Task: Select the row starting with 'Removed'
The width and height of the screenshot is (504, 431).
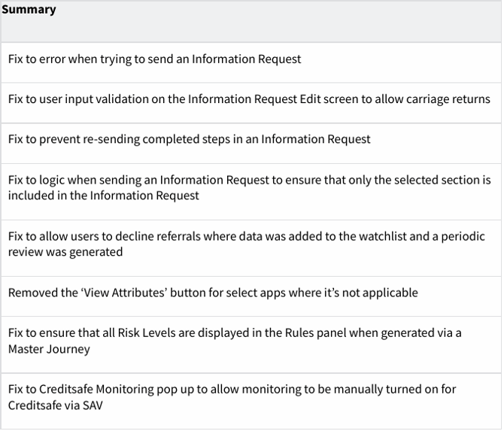Action: [x=212, y=292]
